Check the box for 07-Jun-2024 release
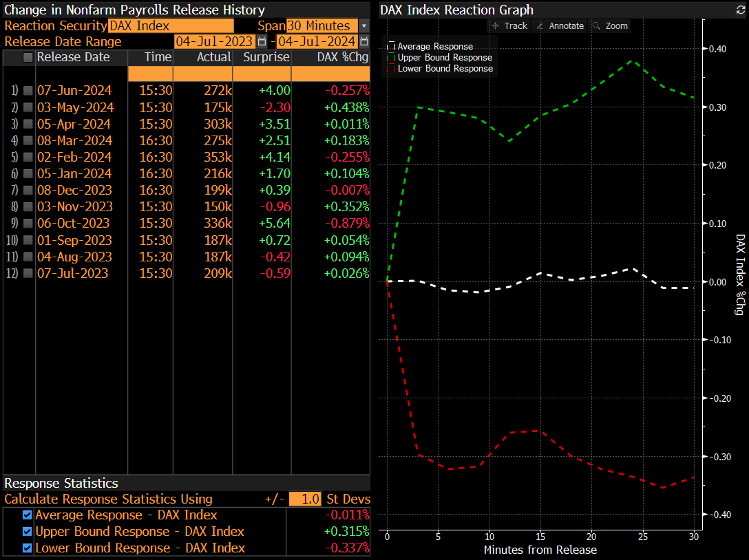 pos(28,90)
